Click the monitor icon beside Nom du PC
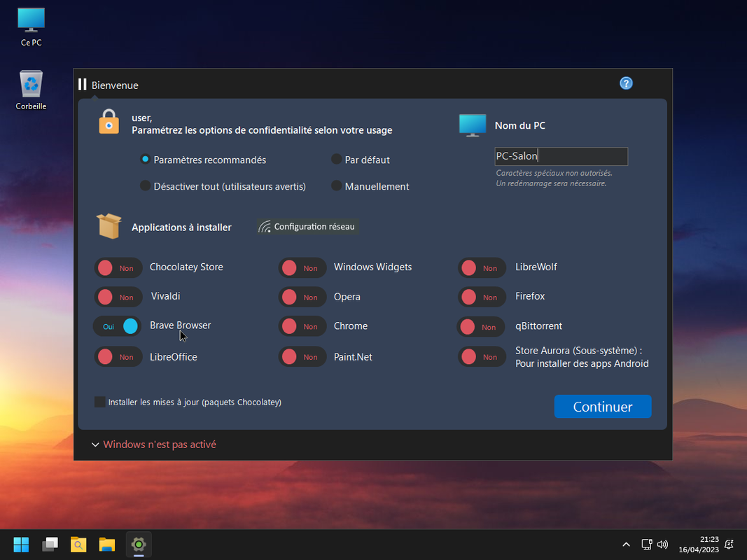Screen dimensions: 747x560 coord(472,125)
